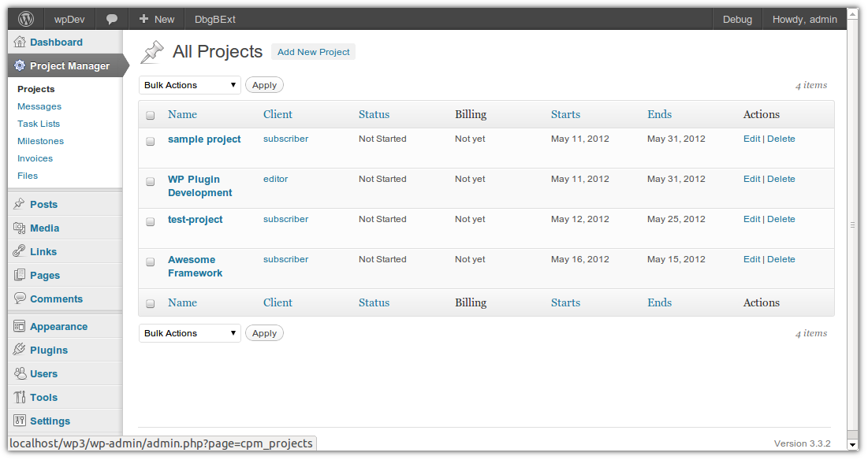Go to the Invoices submenu
This screenshot has width=868, height=460.
pyautogui.click(x=35, y=158)
